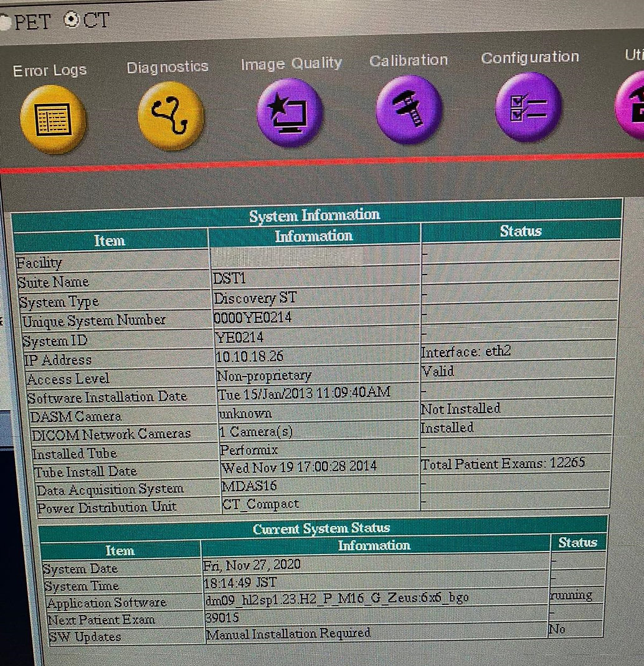Click the Diagnostics stethoscope icon
This screenshot has width=644, height=666.
click(x=171, y=116)
